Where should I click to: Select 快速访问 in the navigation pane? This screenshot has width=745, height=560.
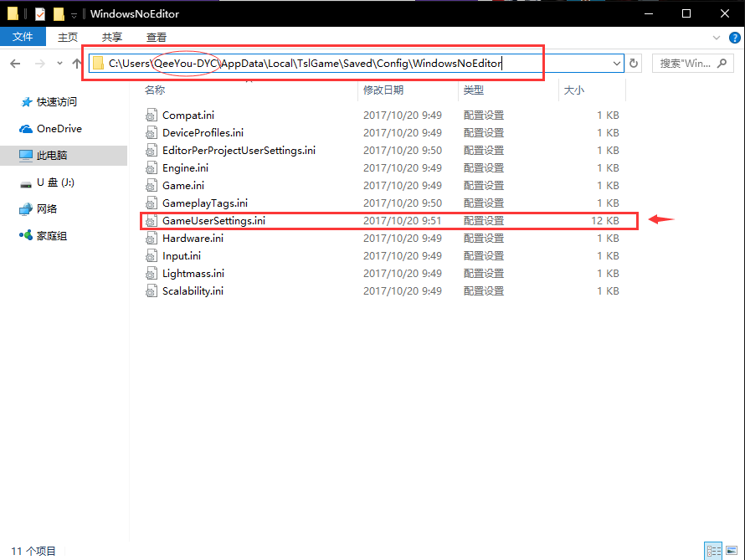pyautogui.click(x=49, y=102)
